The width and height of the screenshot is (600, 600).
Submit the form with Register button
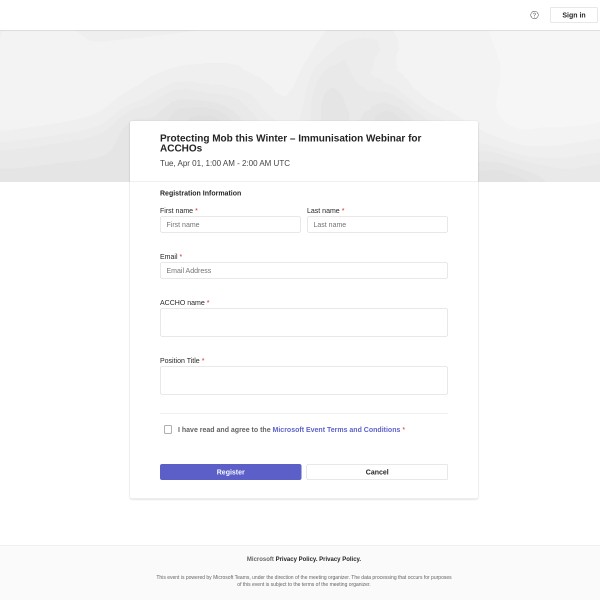[230, 472]
